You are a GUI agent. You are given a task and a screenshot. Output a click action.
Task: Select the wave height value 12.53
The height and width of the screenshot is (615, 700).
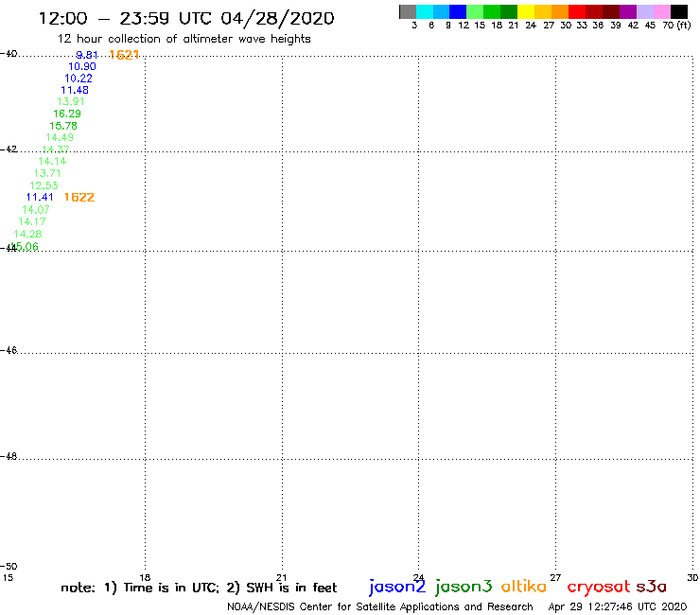[44, 185]
